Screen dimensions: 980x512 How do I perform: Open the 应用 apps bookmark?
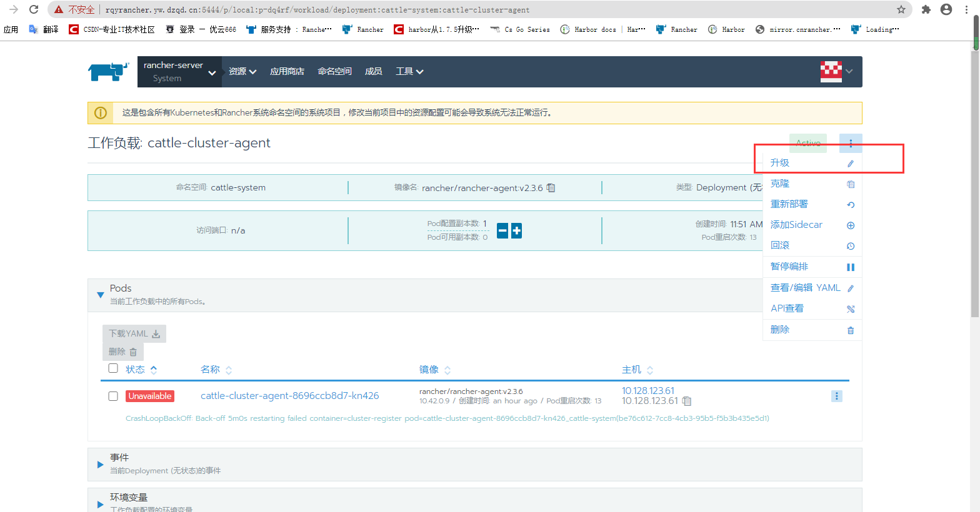[11, 29]
